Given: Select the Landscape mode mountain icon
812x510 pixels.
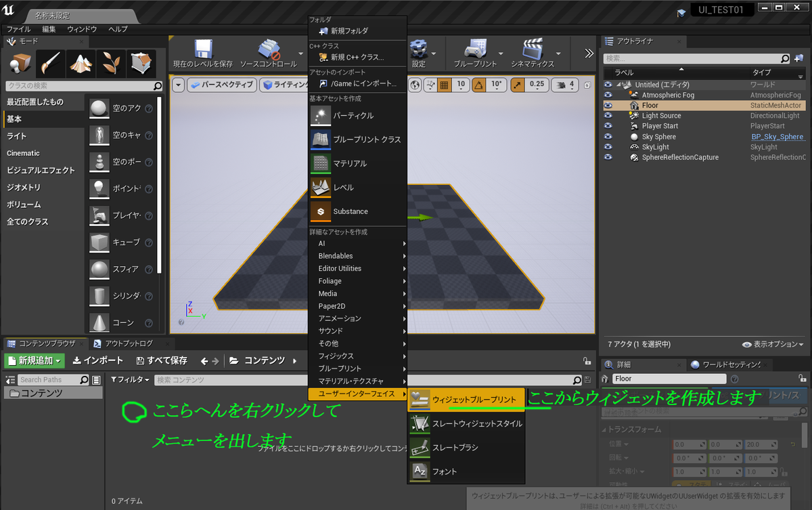Looking at the screenshot, I should pyautogui.click(x=81, y=64).
